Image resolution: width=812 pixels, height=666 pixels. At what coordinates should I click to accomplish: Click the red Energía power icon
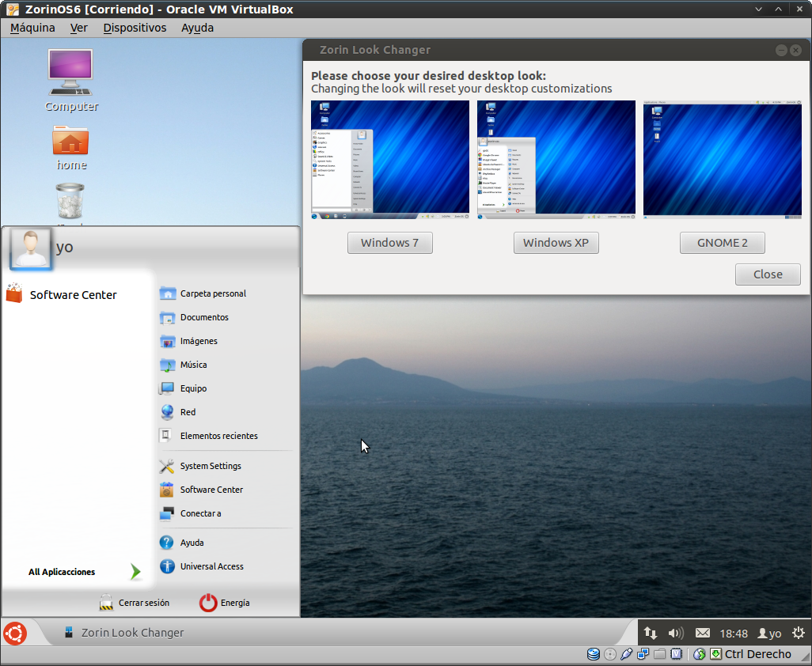point(208,603)
